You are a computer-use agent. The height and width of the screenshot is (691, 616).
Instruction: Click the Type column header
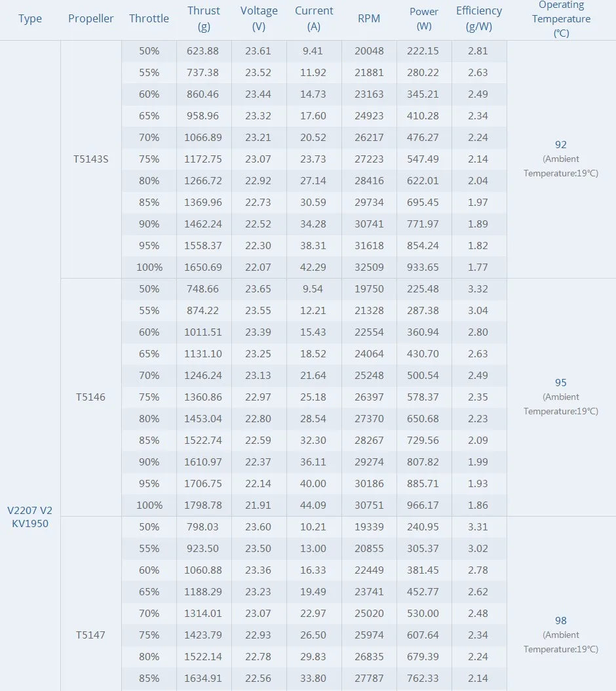point(30,18)
